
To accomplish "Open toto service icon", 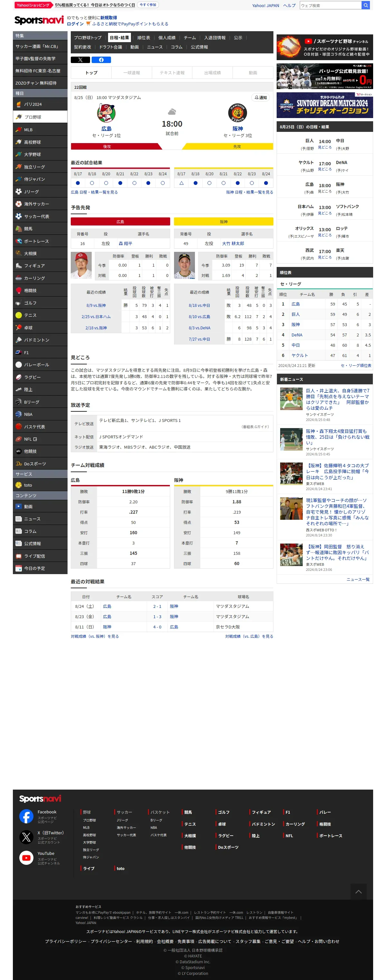I will point(19,485).
